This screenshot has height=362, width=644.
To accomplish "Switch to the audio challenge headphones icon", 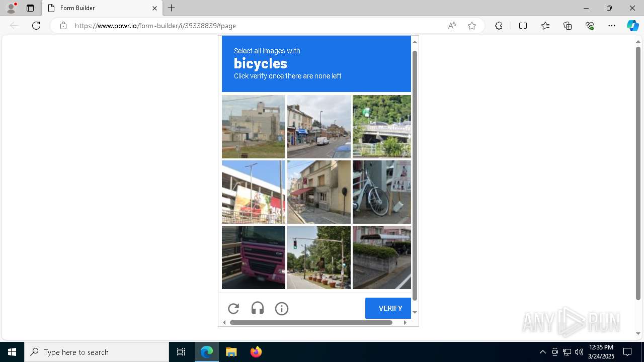I will pyautogui.click(x=258, y=309).
